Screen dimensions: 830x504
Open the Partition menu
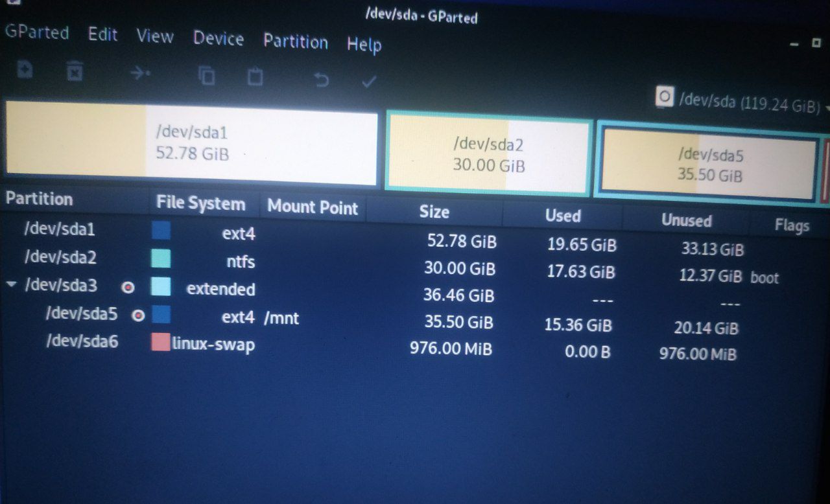click(296, 41)
